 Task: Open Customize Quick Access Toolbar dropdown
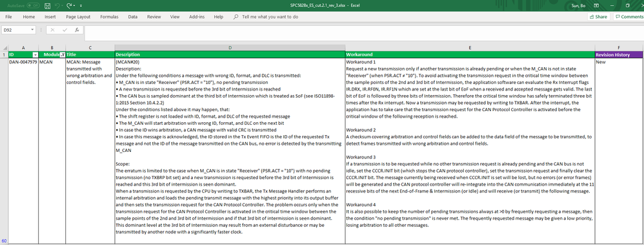tap(81, 6)
